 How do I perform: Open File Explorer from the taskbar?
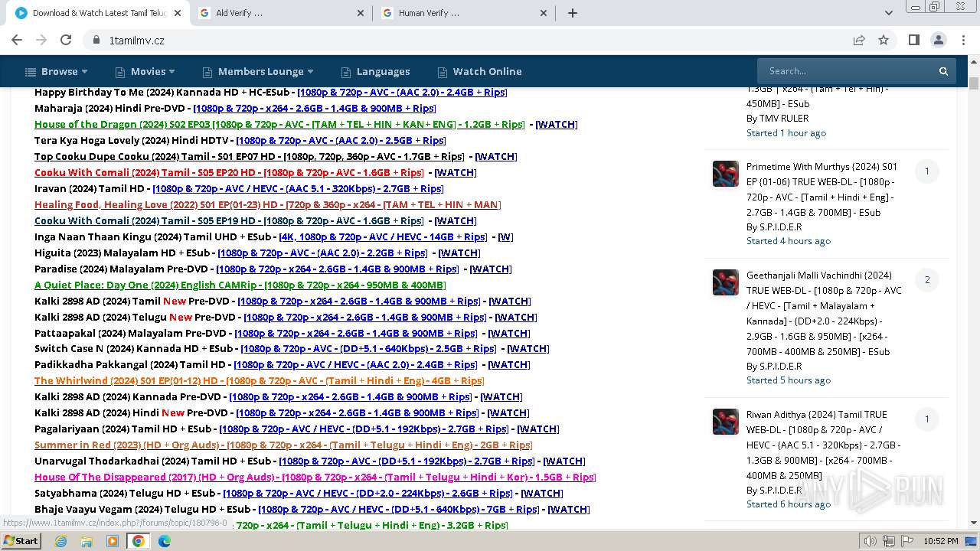87,541
